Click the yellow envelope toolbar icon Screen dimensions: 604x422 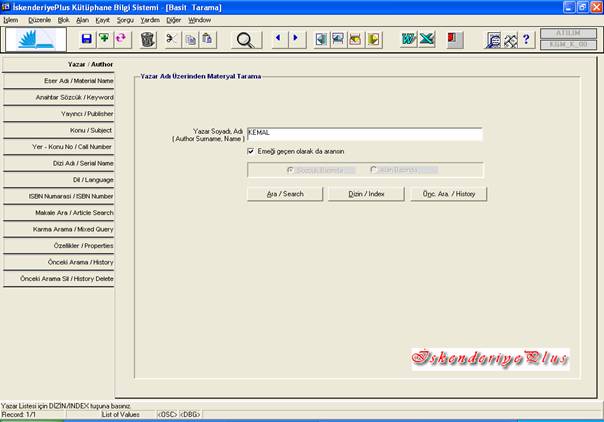coord(356,39)
